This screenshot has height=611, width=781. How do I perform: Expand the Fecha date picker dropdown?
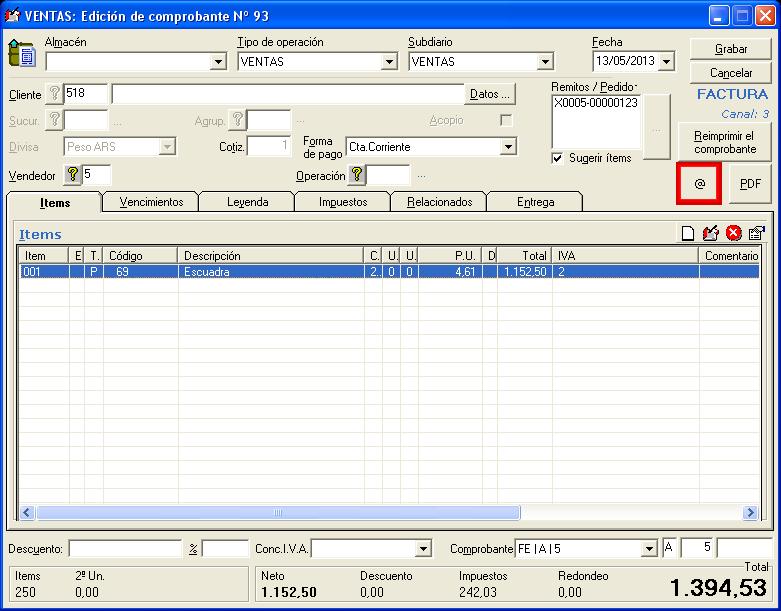[667, 62]
